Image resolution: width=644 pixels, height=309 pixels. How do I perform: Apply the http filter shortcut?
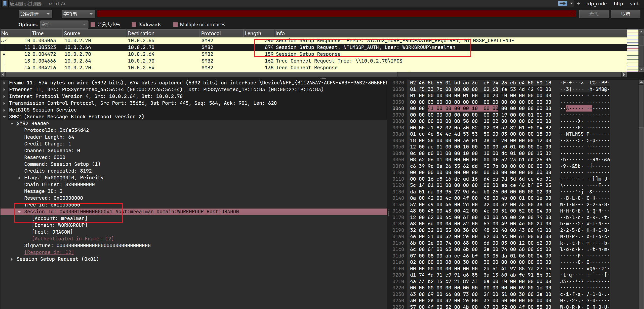point(618,4)
